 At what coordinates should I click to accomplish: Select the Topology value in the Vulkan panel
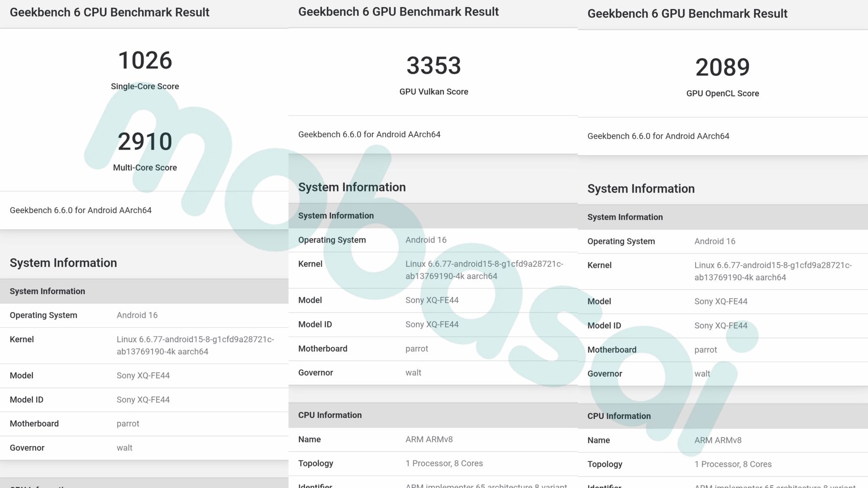[x=444, y=463]
